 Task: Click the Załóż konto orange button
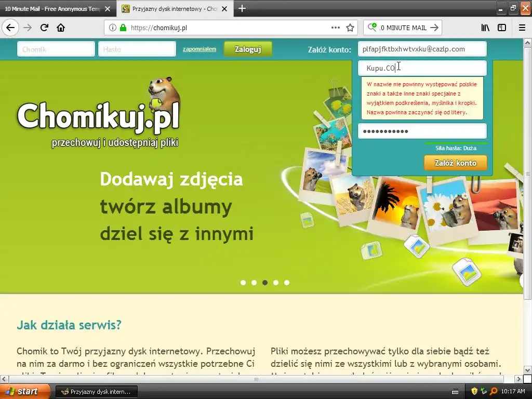point(455,163)
